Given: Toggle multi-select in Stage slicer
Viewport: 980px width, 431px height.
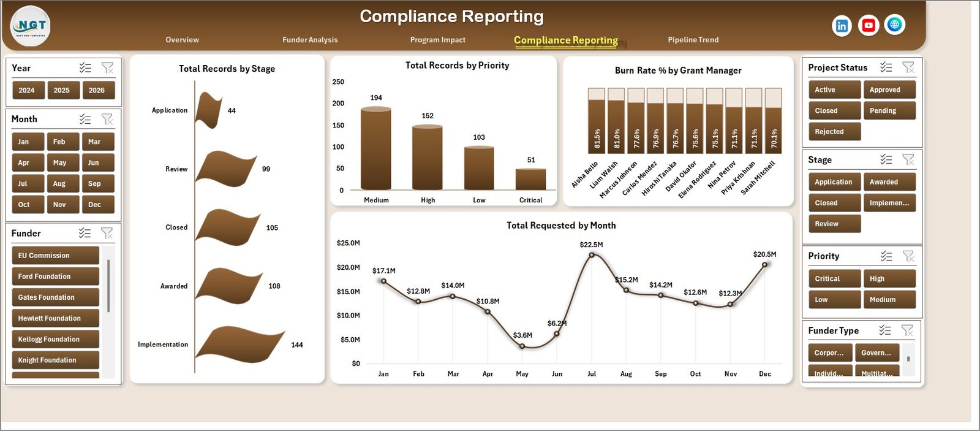Looking at the screenshot, I should [886, 159].
